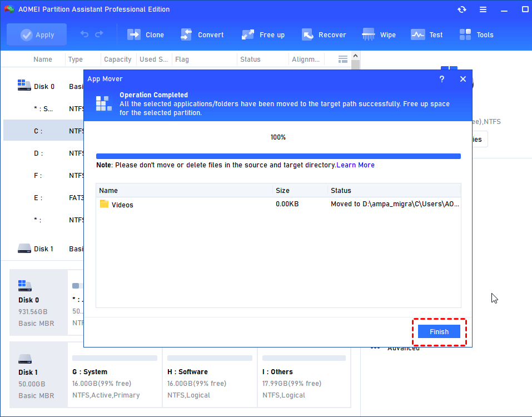Click the App Mover grid icon in header
Viewport: 532px width, 417px height.
(103, 103)
